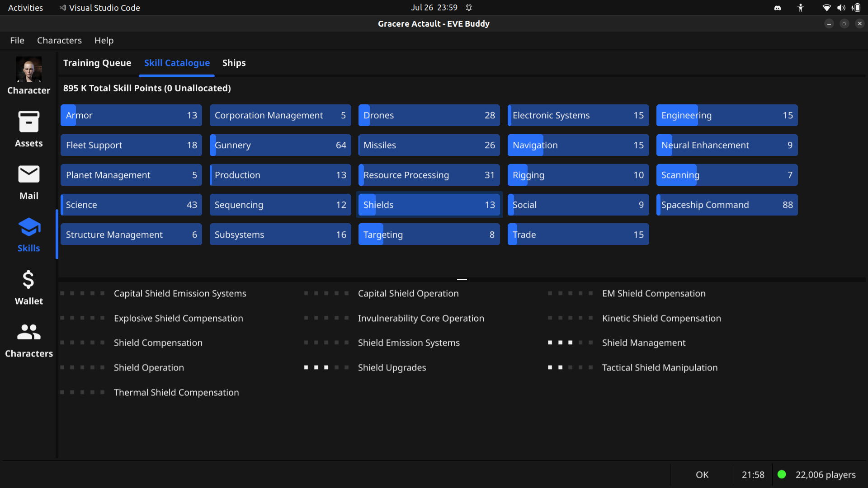868x488 pixels.
Task: Select the Social skill group
Action: (578, 205)
